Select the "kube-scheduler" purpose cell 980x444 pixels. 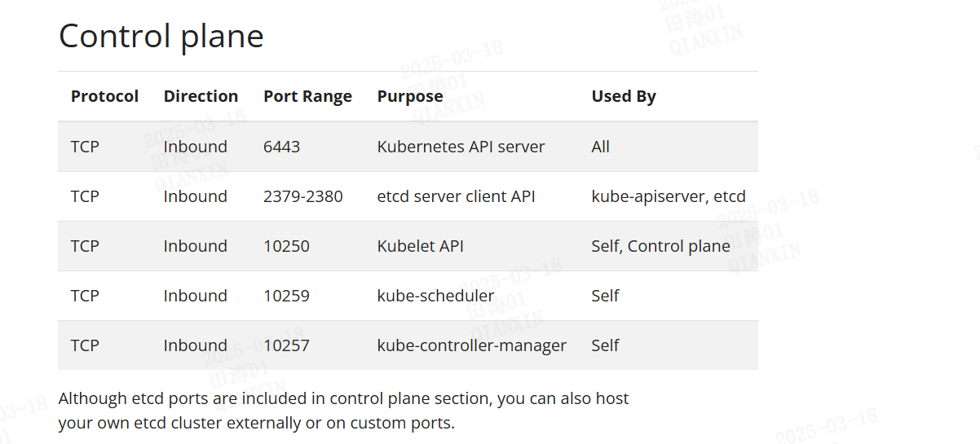(435, 296)
